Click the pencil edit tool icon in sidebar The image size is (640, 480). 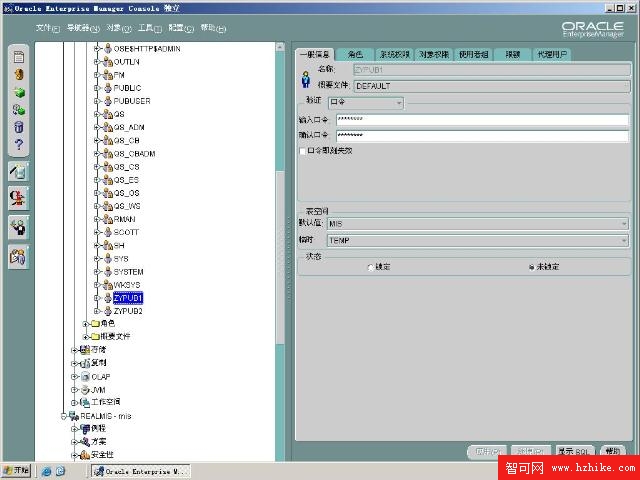click(18, 171)
